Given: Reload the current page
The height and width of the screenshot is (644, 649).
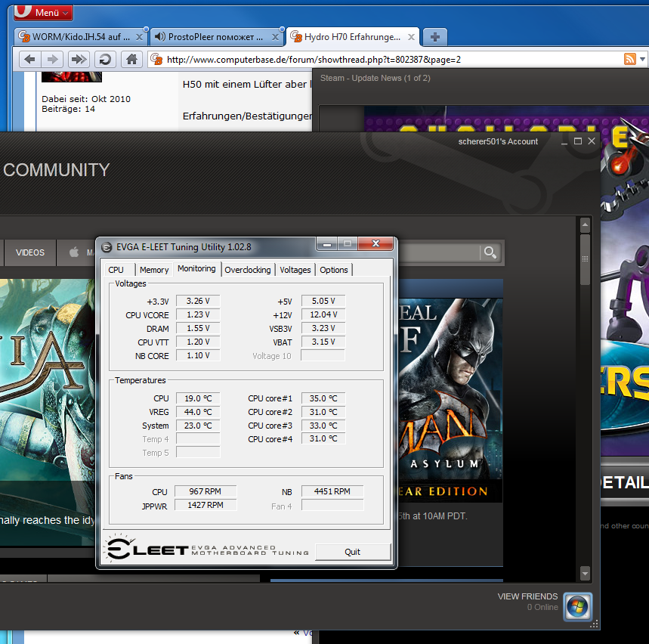Looking at the screenshot, I should click(105, 59).
